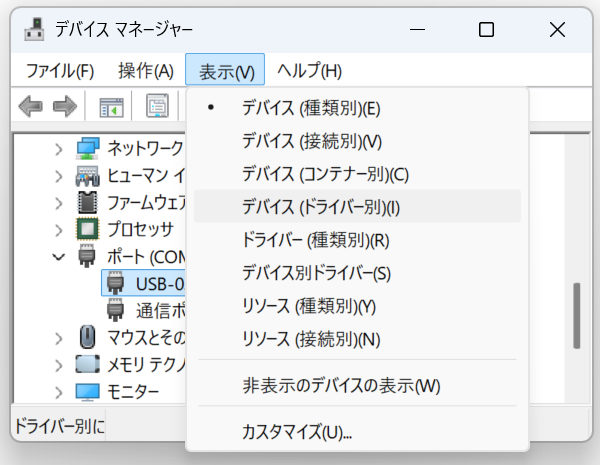Select the USB-0 device row text
The height and width of the screenshot is (465, 600).
point(160,284)
